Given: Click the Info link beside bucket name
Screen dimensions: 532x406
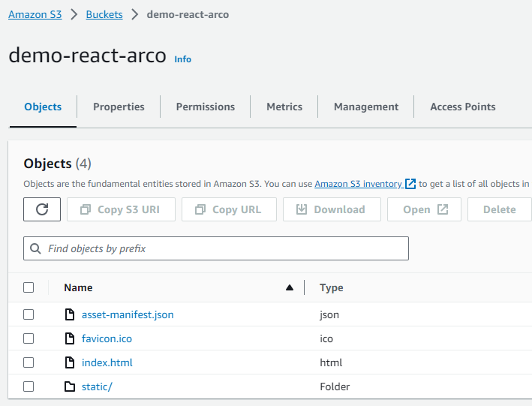Looking at the screenshot, I should pyautogui.click(x=182, y=59).
